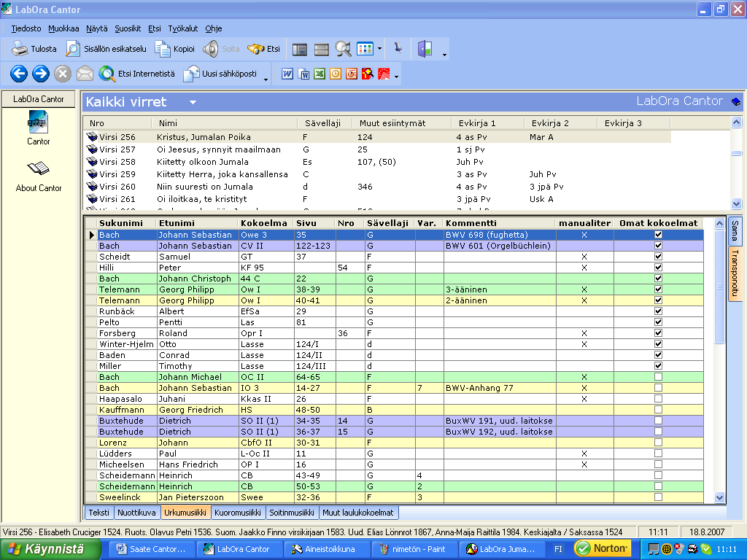Uncheck Omat kokoelmat for Hilli Peter
Screen dimensions: 747x560
pyautogui.click(x=659, y=268)
